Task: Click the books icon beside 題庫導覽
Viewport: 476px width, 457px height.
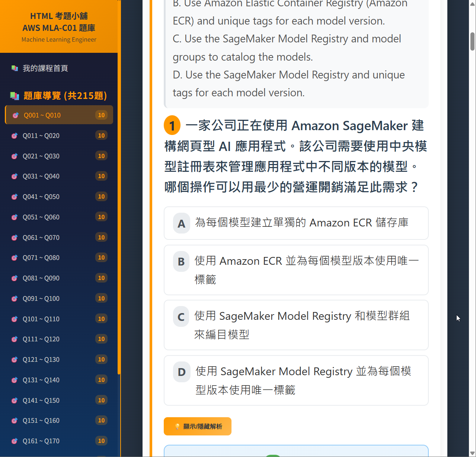Action: click(15, 96)
